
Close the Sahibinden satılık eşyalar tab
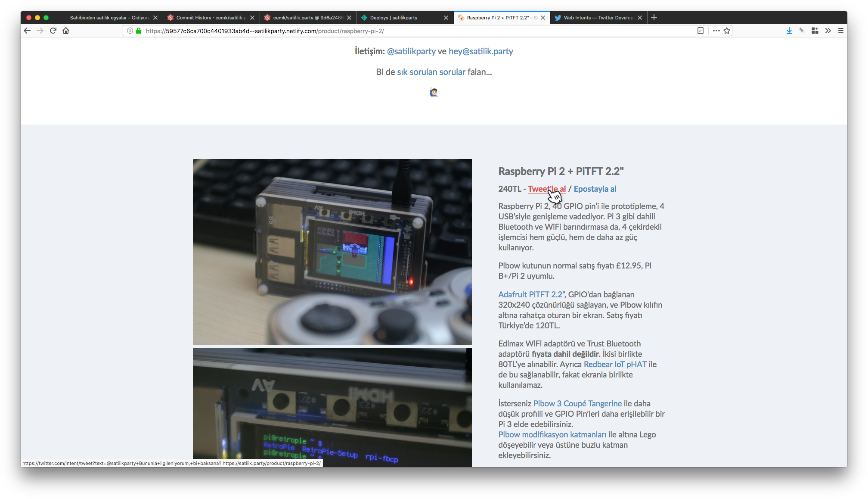click(x=155, y=18)
